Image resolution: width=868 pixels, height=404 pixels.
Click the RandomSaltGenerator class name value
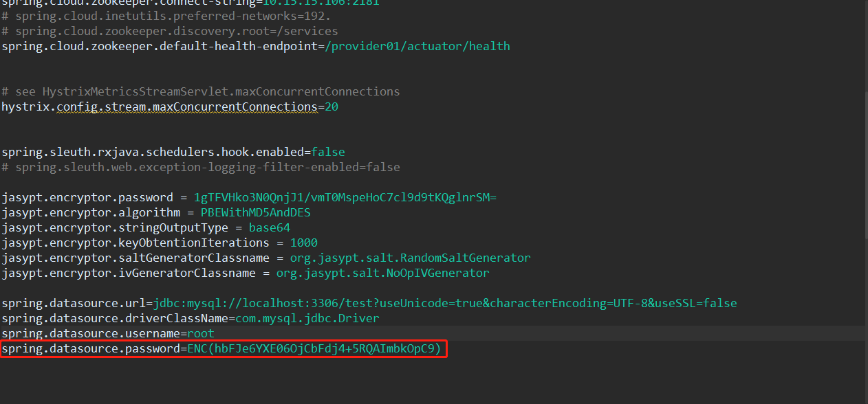coord(403,258)
